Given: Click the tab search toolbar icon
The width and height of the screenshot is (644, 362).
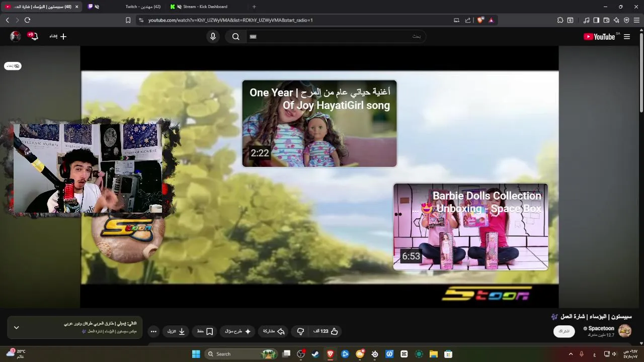Looking at the screenshot, I should pyautogui.click(x=570, y=20).
